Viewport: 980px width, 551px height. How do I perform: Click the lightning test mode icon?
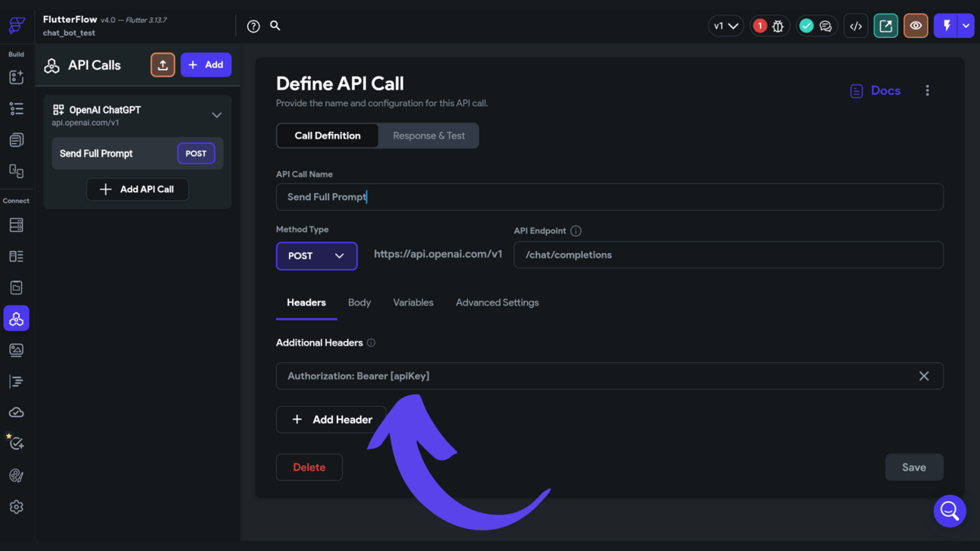(946, 26)
